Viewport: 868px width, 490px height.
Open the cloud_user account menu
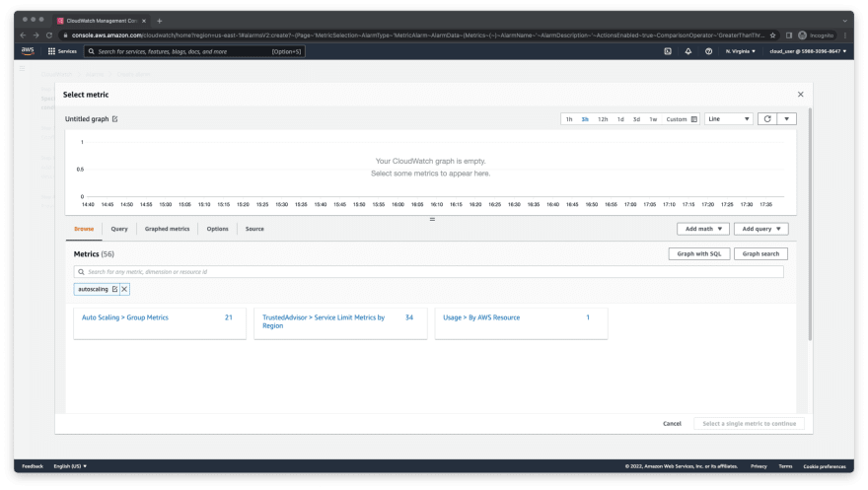click(808, 51)
